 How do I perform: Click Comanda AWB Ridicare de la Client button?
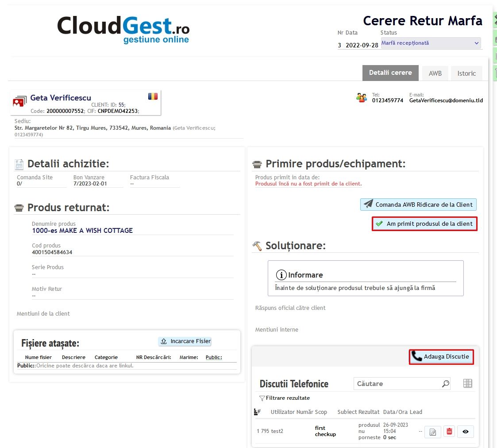418,205
